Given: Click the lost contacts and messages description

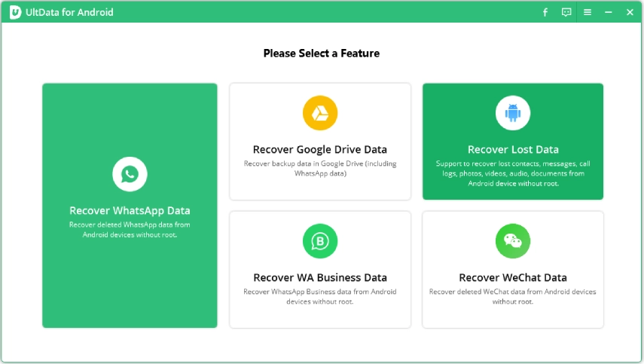Looking at the screenshot, I should (513, 173).
